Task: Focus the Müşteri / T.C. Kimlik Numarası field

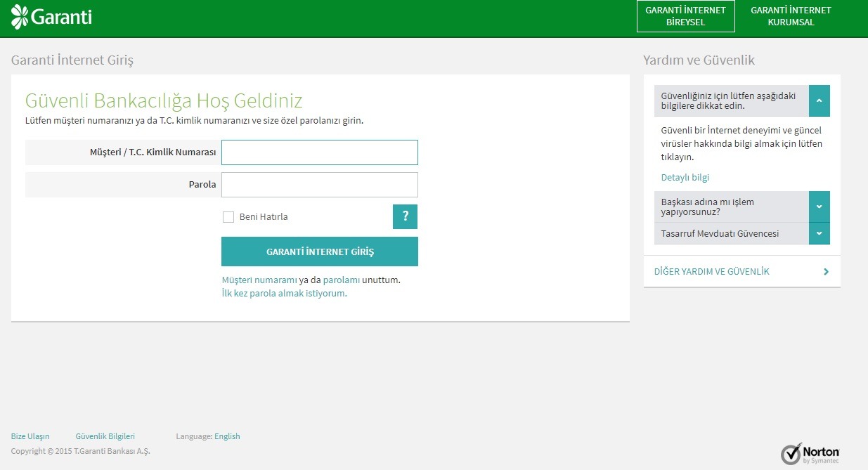Action: click(x=320, y=152)
